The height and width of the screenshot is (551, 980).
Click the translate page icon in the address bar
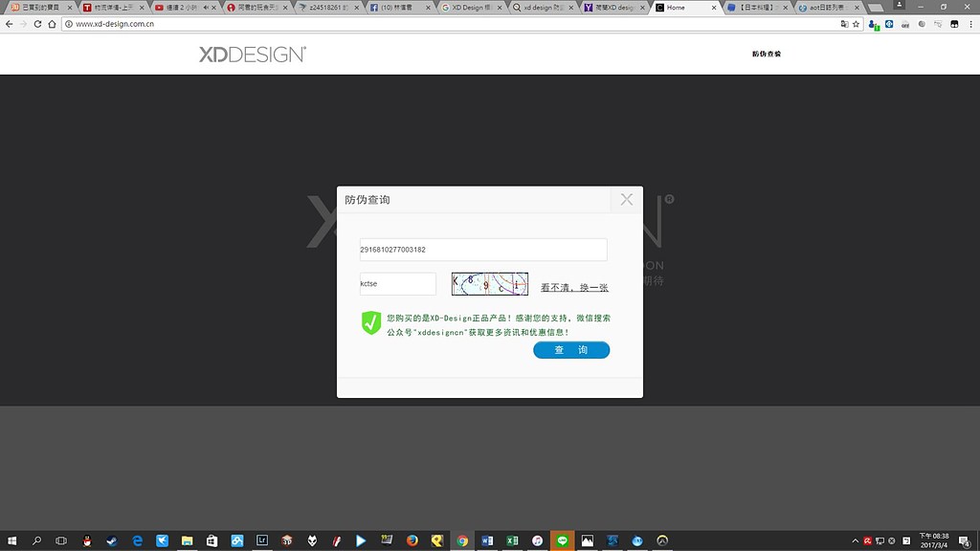click(844, 24)
